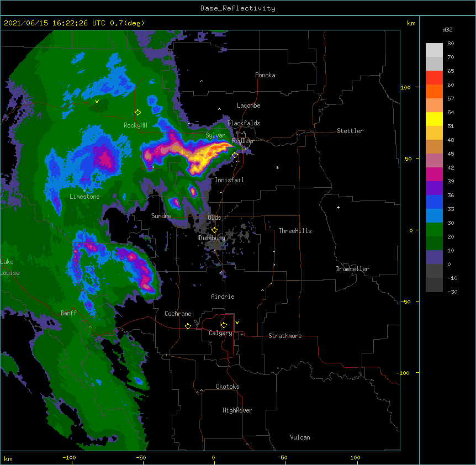
Task: Click the Airdrie city label
Action: [223, 297]
